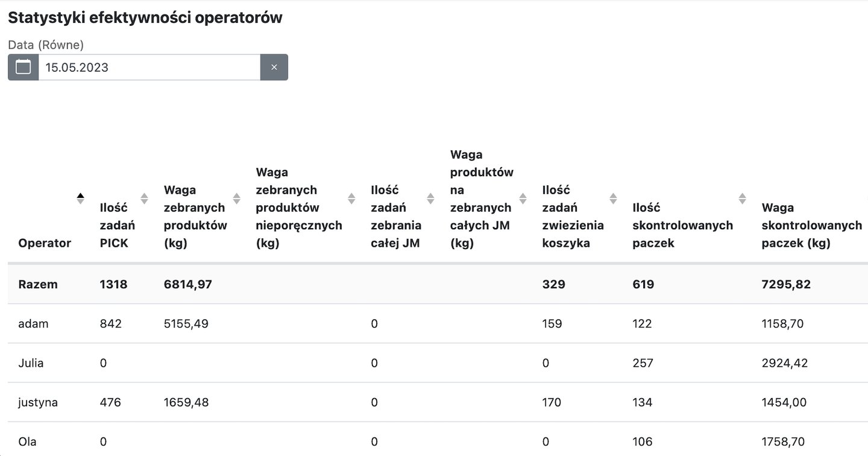Sort by Waga zebranych produktów nieporęcznych arrows
Image resolution: width=868 pixels, height=456 pixels.
pyautogui.click(x=351, y=198)
